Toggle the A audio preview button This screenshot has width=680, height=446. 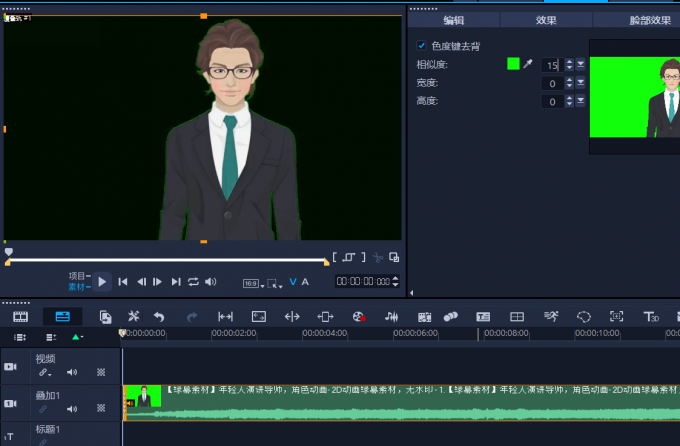305,282
